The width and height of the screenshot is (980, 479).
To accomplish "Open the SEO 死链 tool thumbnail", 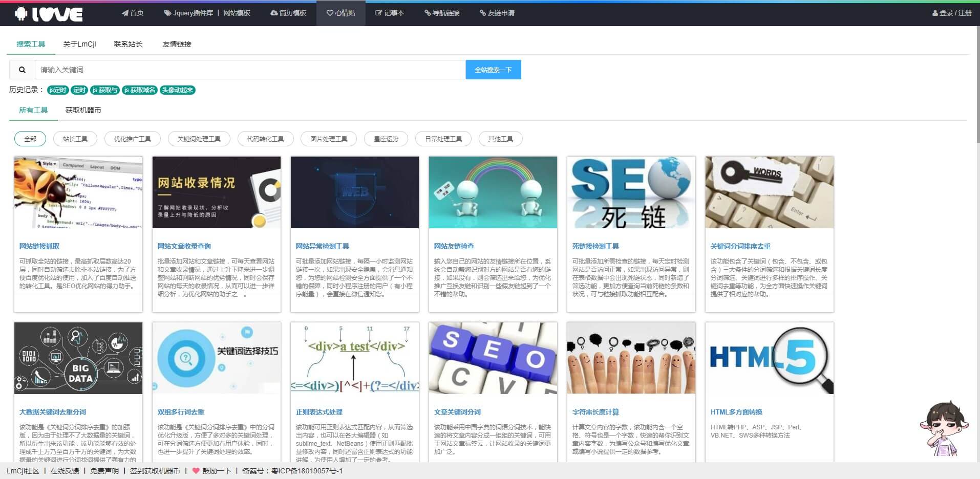I will point(631,192).
